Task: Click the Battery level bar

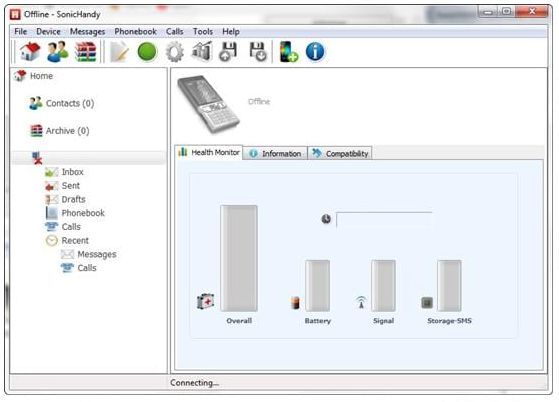Action: point(317,286)
